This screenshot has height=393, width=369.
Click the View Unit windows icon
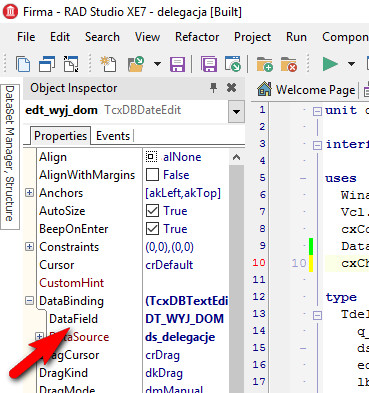point(47,64)
